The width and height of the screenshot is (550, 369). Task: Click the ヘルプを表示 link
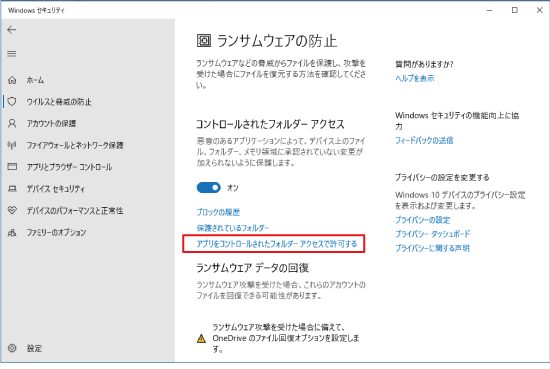(x=415, y=78)
